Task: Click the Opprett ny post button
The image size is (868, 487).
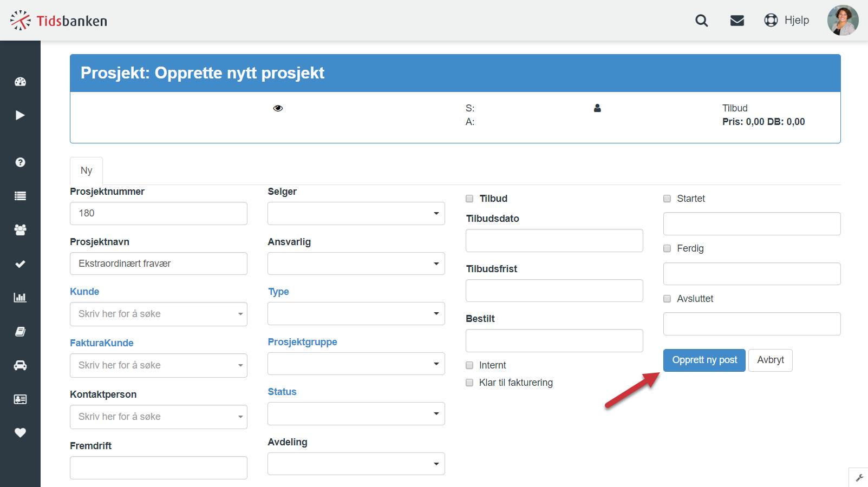Action: (704, 360)
